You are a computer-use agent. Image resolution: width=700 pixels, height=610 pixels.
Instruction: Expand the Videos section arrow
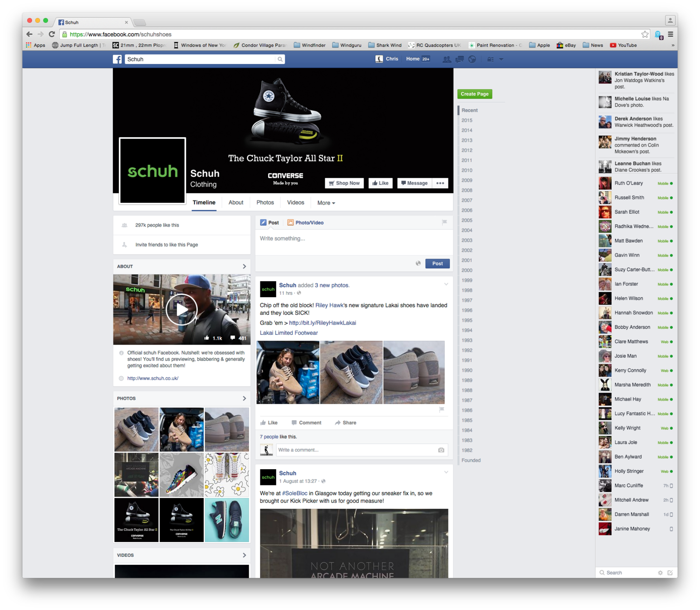[x=244, y=555]
